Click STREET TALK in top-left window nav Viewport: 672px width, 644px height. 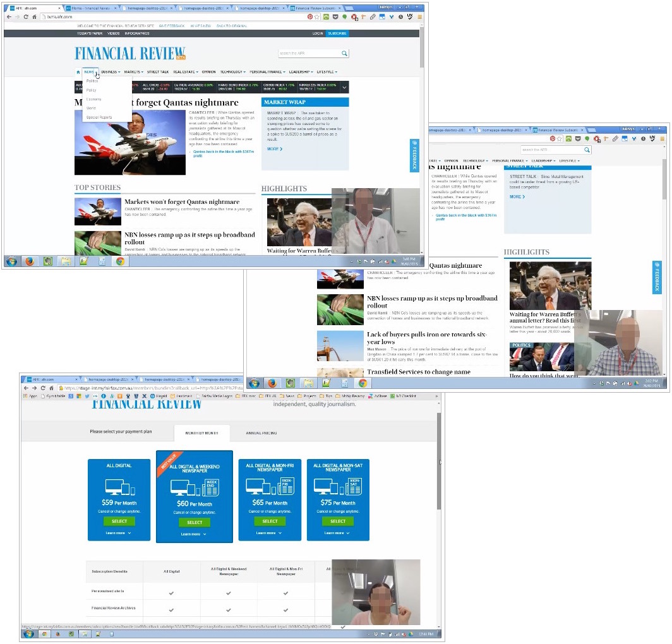[158, 72]
